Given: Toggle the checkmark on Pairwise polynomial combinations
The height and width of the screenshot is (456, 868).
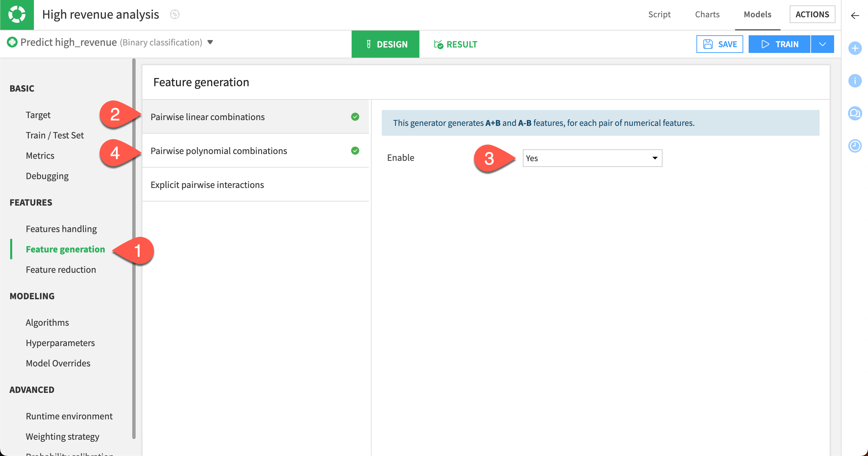Looking at the screenshot, I should [x=355, y=151].
